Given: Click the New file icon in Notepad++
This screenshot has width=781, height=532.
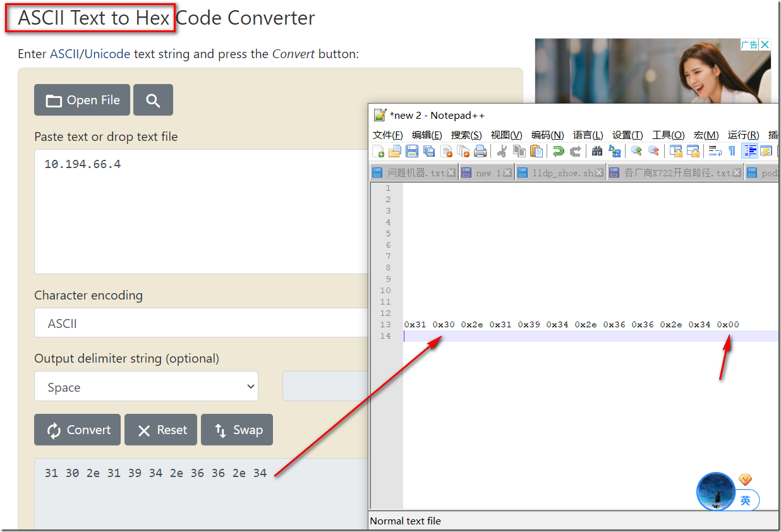Looking at the screenshot, I should coord(378,151).
